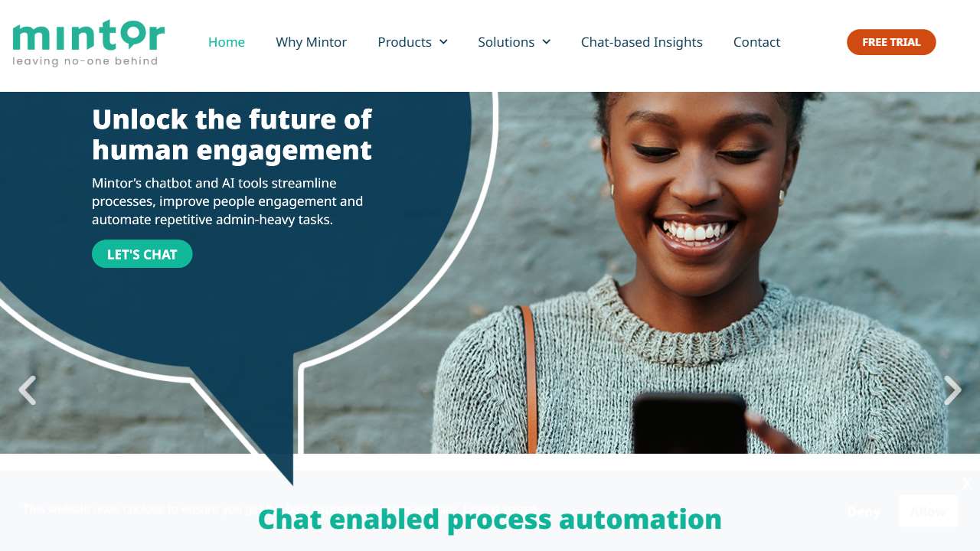This screenshot has width=980, height=551.
Task: Advance carousel with right arrow
Action: pos(952,390)
